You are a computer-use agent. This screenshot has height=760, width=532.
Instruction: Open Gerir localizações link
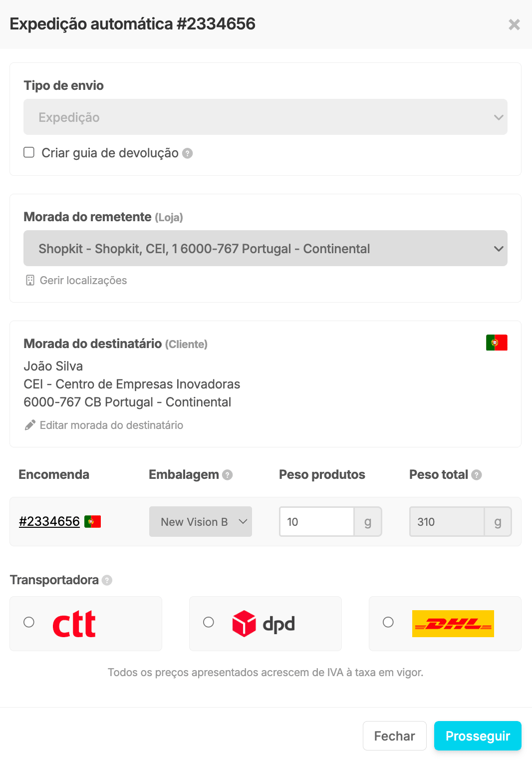(x=83, y=281)
